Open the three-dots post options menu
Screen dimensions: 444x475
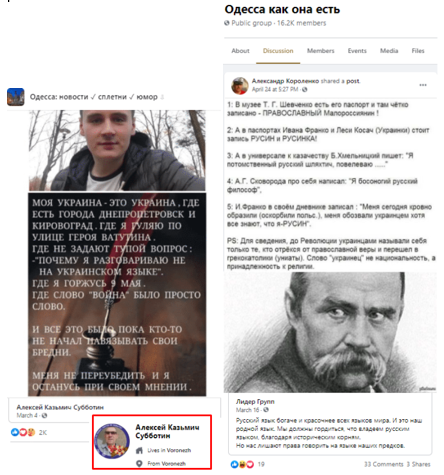click(x=423, y=85)
